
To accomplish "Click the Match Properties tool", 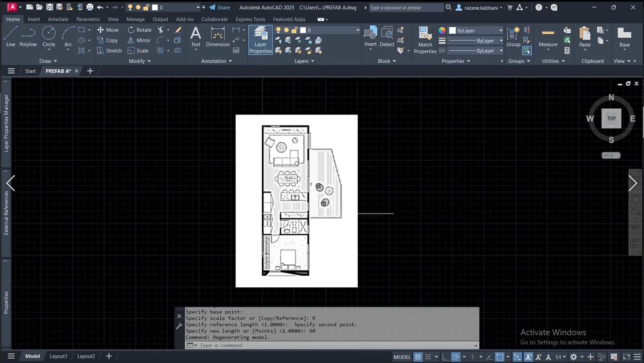I will pos(425,40).
